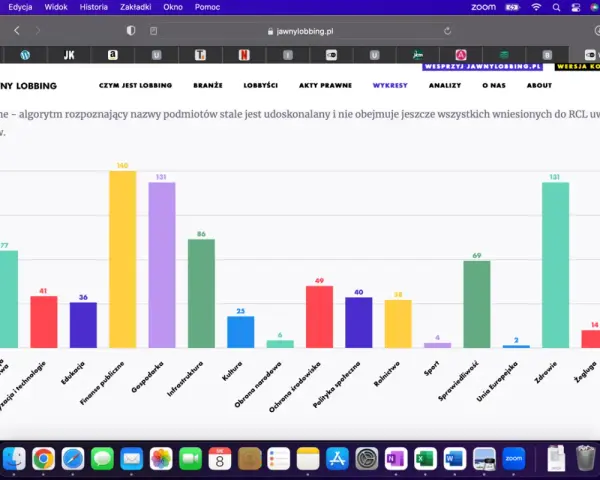Open the Amazon favorite tab
The height and width of the screenshot is (480, 600).
(112, 55)
